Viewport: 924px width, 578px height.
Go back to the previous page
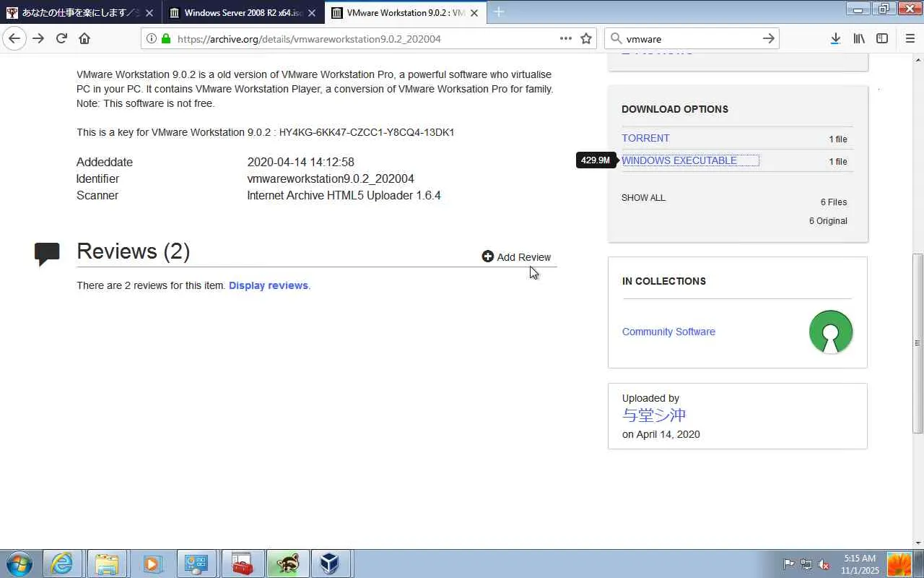[14, 38]
